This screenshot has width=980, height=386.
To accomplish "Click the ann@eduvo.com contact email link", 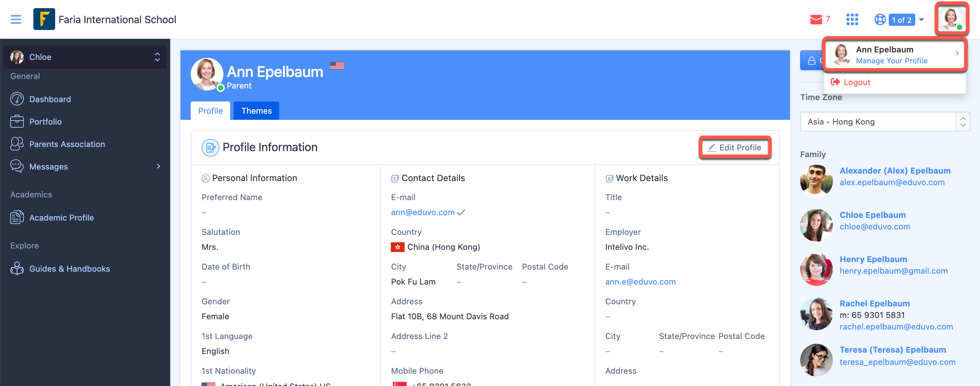I will point(423,212).
